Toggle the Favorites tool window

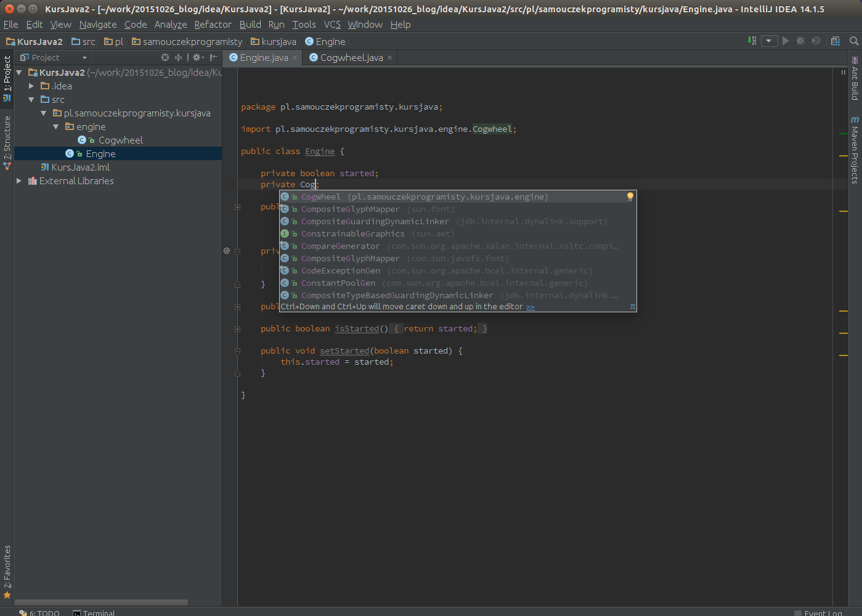(7, 572)
